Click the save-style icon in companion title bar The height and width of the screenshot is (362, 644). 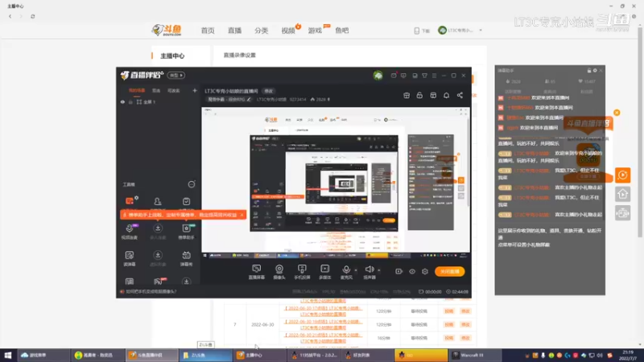pyautogui.click(x=415, y=76)
